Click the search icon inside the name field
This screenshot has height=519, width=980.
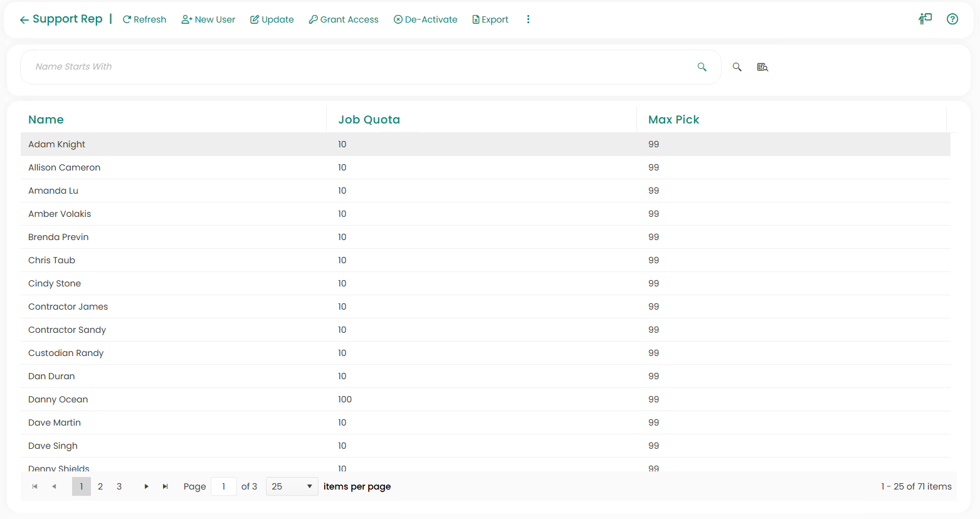pos(702,67)
